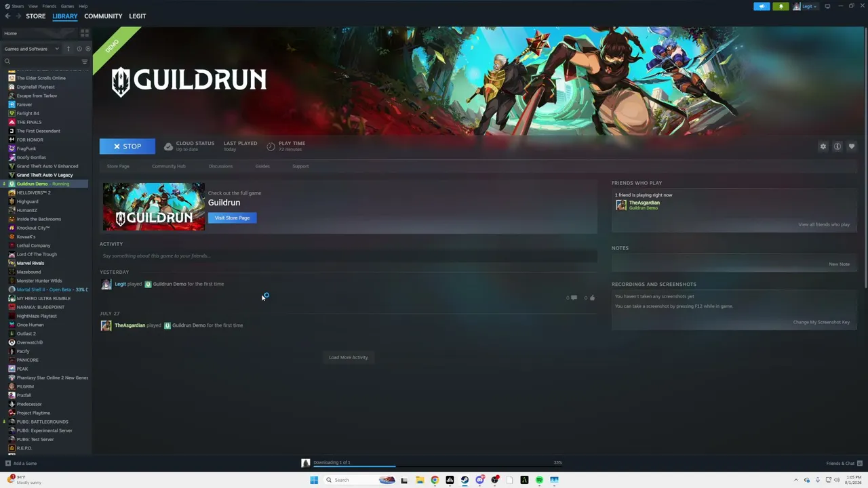
Task: Toggle library grid view icon beside Home
Action: [85, 33]
